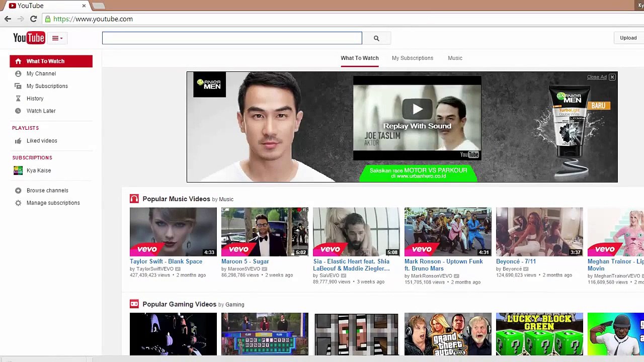Click the Close Ad link

click(597, 77)
